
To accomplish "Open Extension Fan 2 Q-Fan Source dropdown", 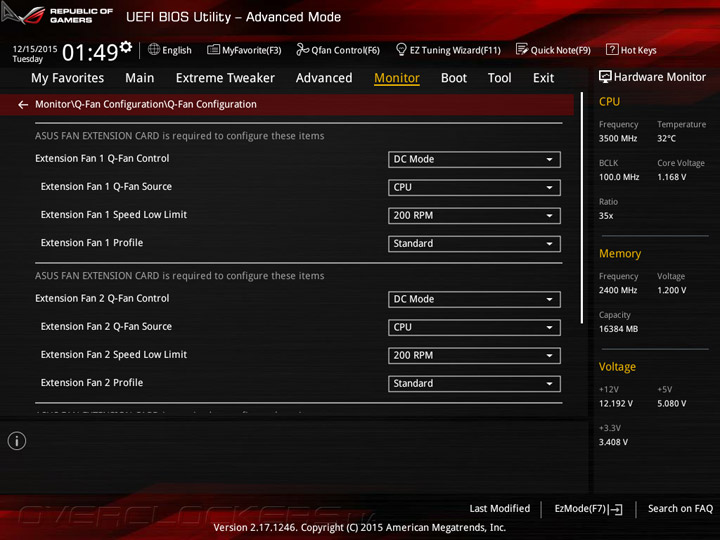I will [x=474, y=327].
